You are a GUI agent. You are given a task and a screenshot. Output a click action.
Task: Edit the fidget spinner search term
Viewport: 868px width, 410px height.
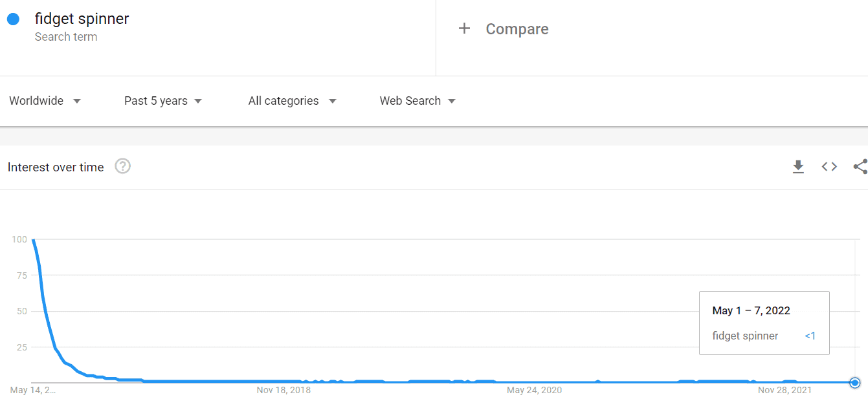coord(82,19)
